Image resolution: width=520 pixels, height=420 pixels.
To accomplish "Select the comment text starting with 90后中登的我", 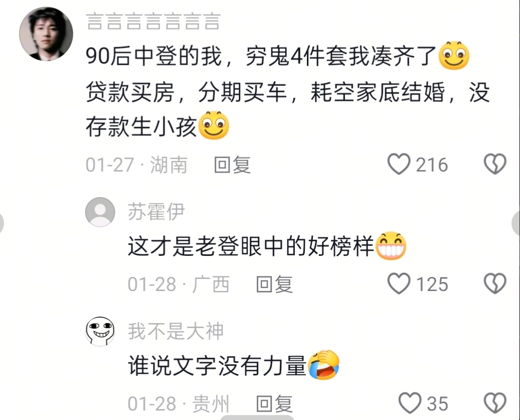I will coord(287,91).
